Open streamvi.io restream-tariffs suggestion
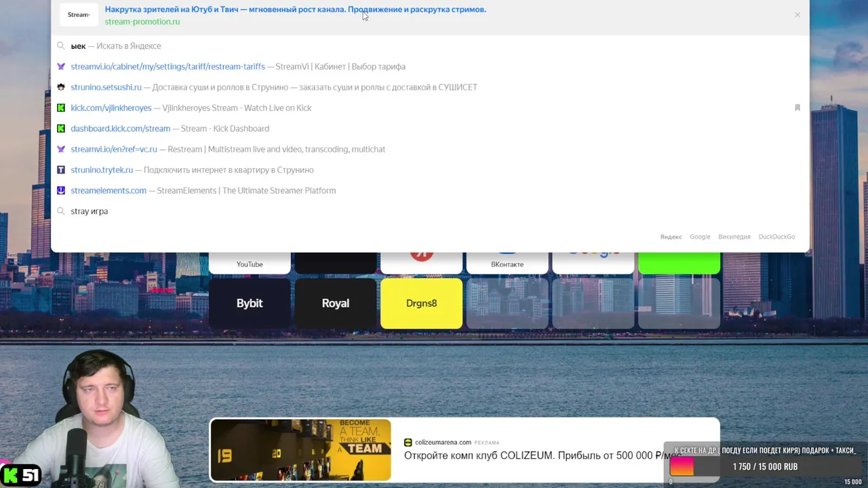Viewport: 868px width, 488px height. (x=430, y=66)
